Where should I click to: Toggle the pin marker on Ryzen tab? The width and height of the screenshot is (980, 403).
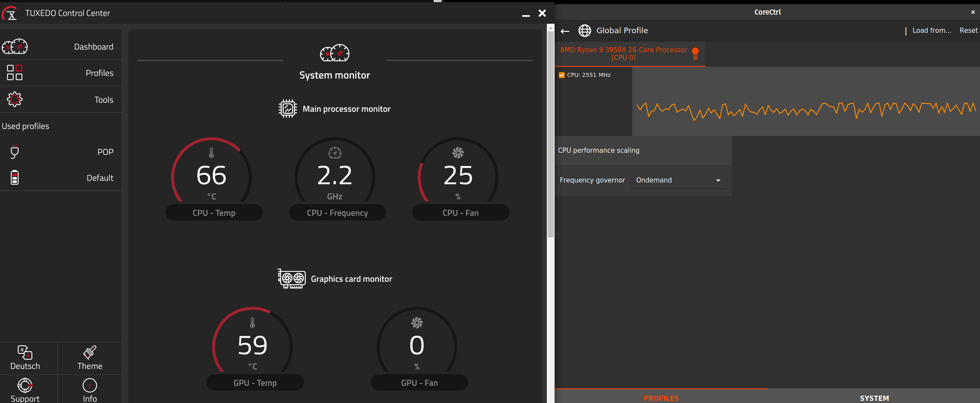[x=695, y=54]
